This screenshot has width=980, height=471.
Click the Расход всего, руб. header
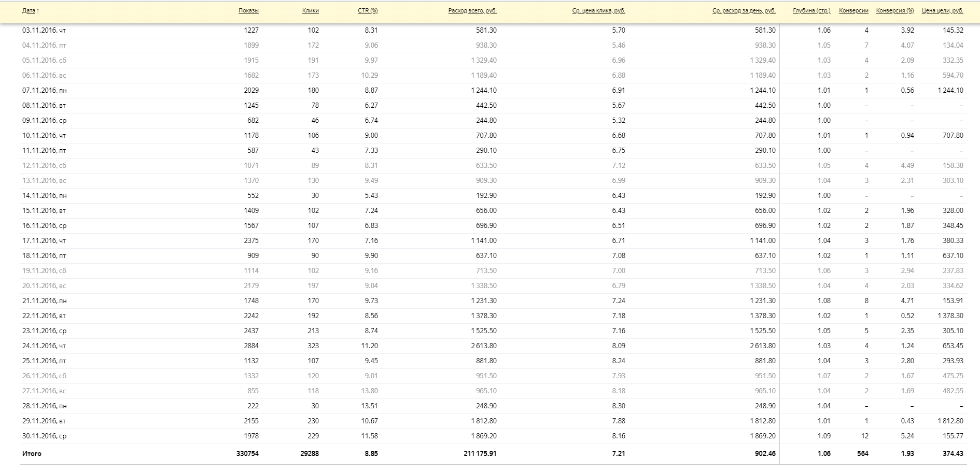472,10
